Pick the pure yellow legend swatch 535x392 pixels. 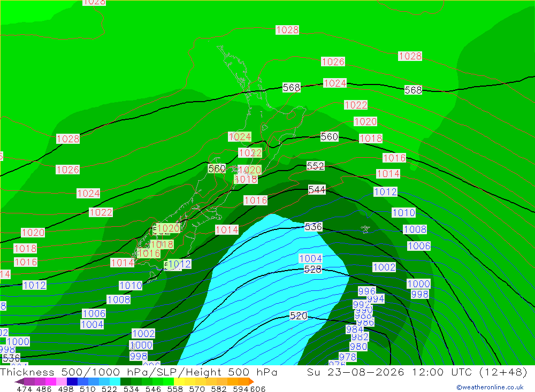(179, 381)
